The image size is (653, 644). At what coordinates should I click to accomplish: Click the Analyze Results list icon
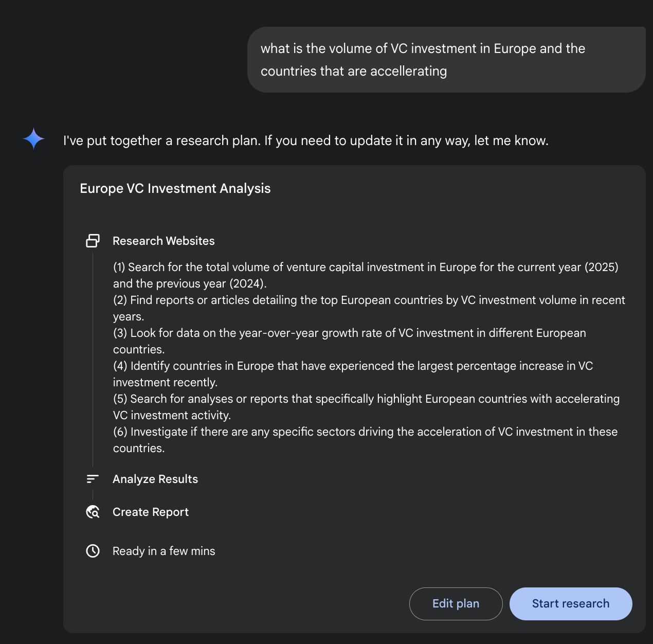tap(93, 479)
